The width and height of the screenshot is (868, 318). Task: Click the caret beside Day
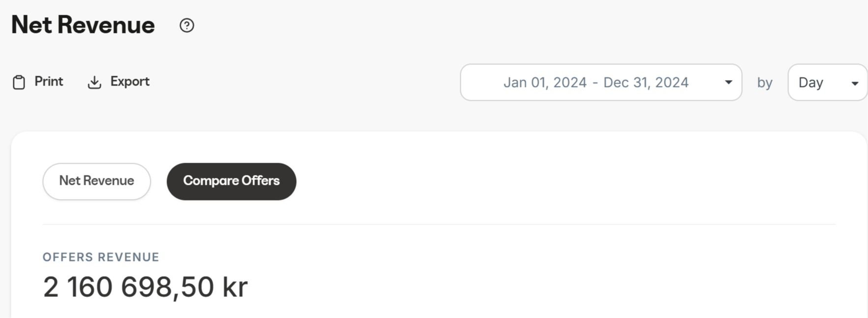click(855, 84)
